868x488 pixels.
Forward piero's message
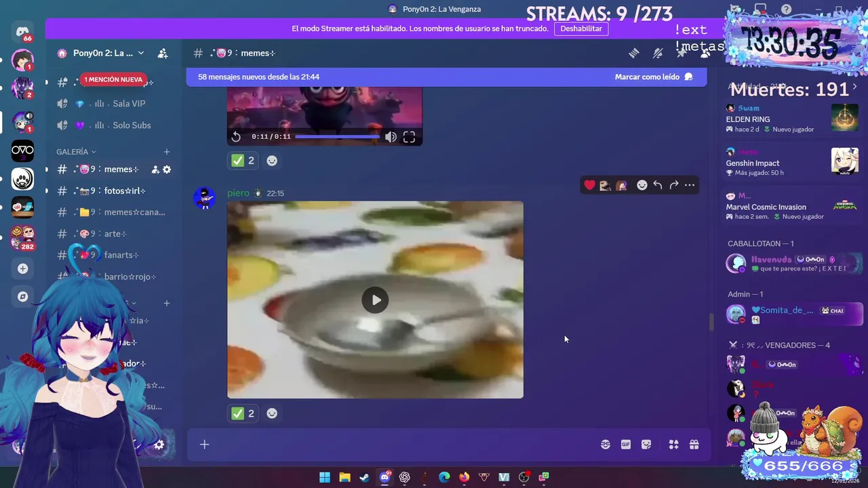[x=674, y=185]
